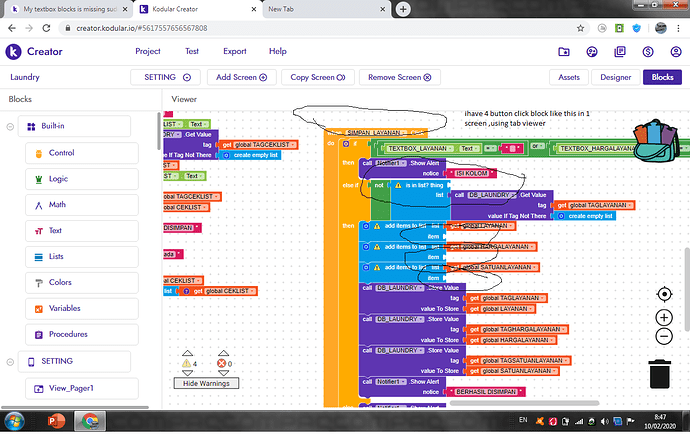Image resolution: width=690 pixels, height=448 pixels.
Task: Collapse the Built-in blocks category
Action: pos(10,126)
